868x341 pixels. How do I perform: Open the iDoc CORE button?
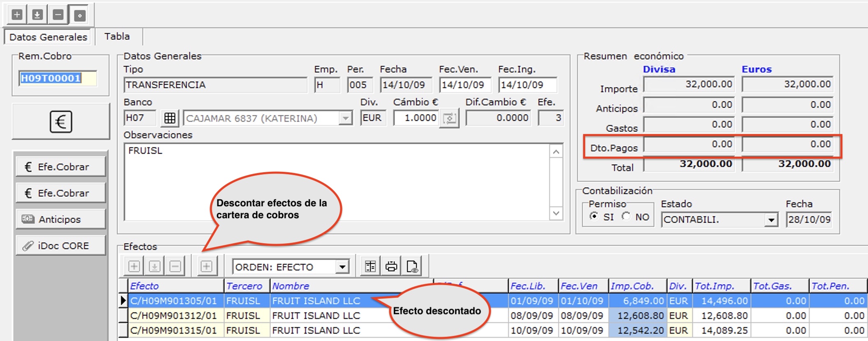[x=61, y=246]
